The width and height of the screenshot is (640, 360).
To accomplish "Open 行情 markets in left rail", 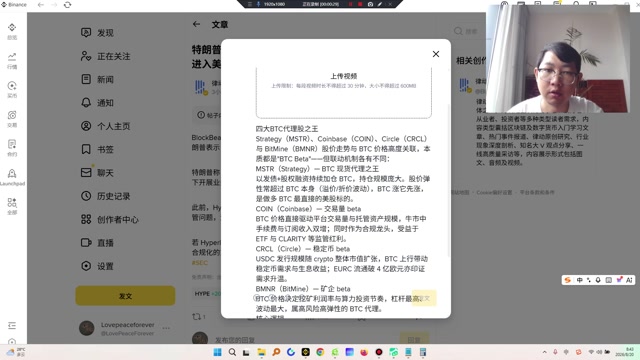I will 12,60.
